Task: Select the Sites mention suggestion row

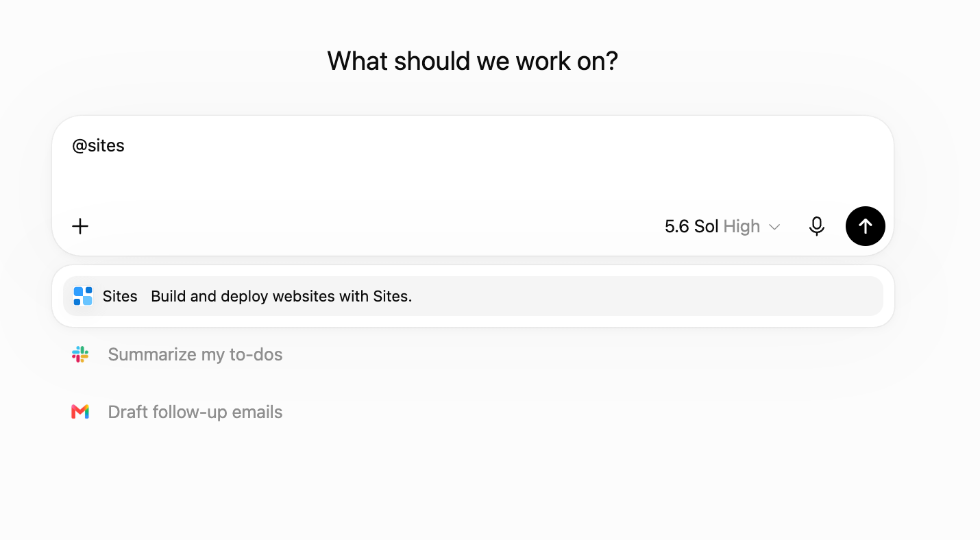Action: [473, 296]
